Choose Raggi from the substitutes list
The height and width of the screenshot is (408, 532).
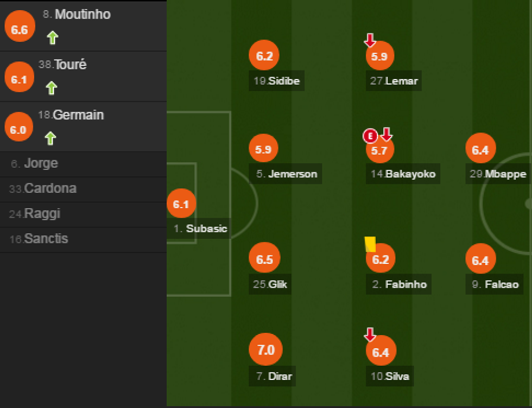click(x=42, y=214)
